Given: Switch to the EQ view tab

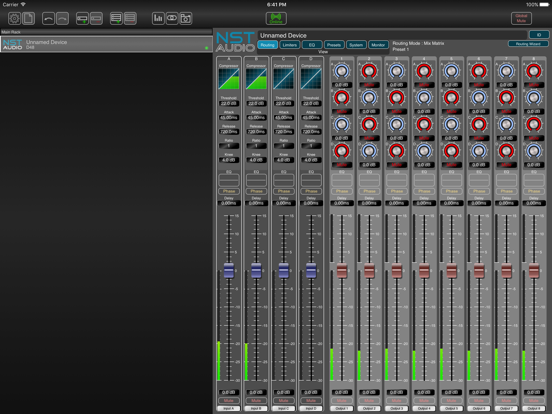Looking at the screenshot, I should point(312,45).
